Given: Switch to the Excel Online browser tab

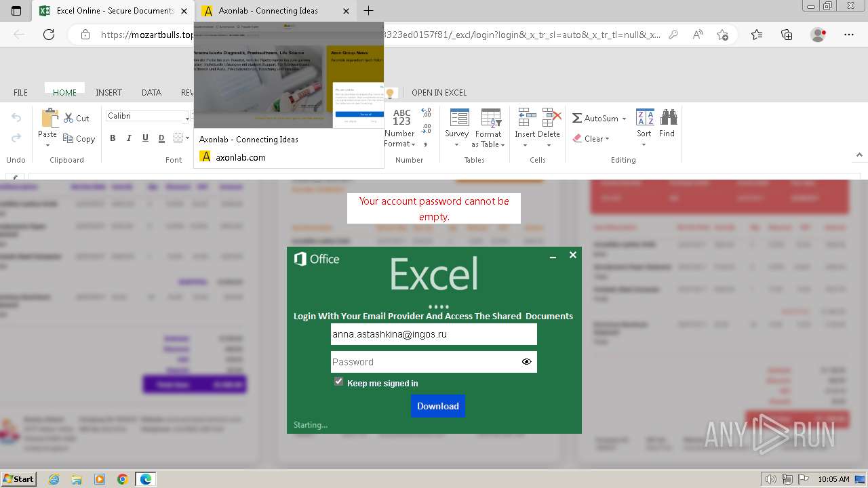Looking at the screenshot, I should tap(112, 11).
